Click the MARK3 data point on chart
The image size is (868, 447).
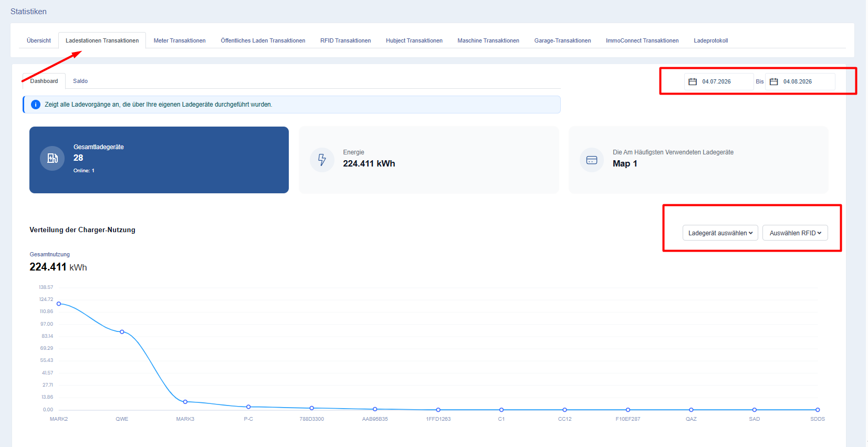click(185, 402)
